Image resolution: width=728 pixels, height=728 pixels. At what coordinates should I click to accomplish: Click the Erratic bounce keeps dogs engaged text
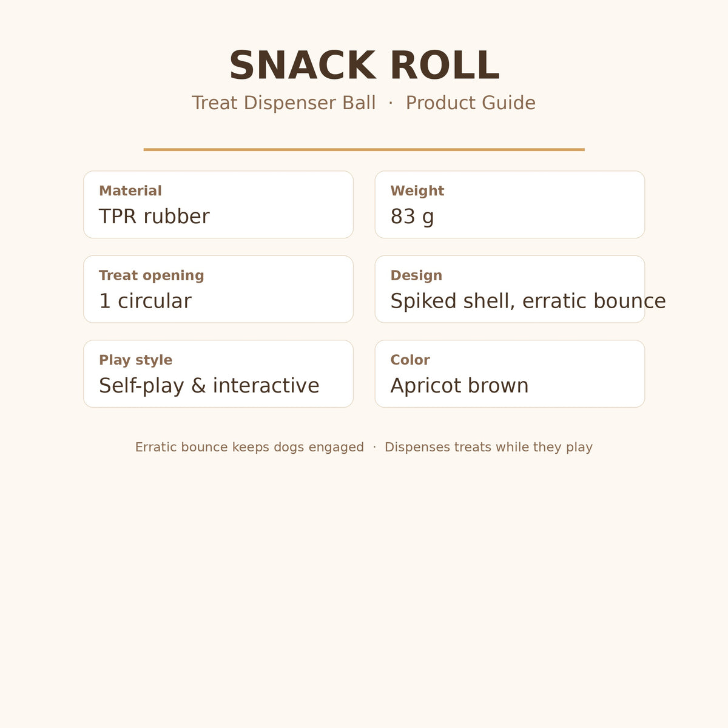[249, 447]
